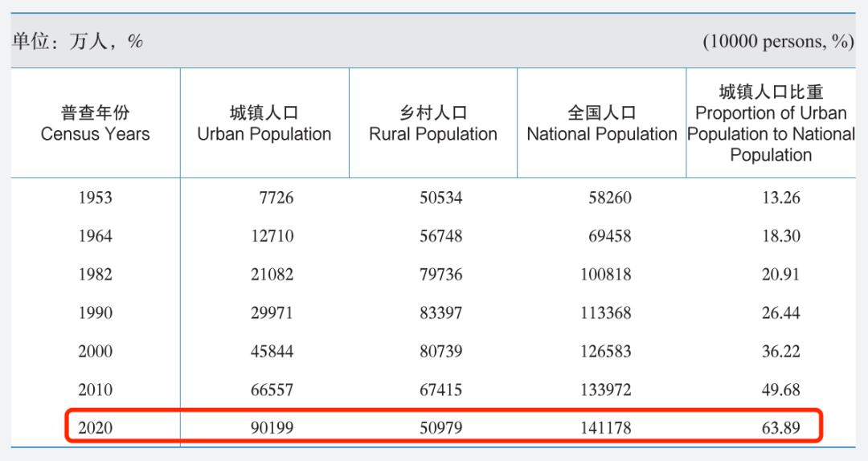868x461 pixels.
Task: Select the 1982 census year cell
Action: coord(95,275)
